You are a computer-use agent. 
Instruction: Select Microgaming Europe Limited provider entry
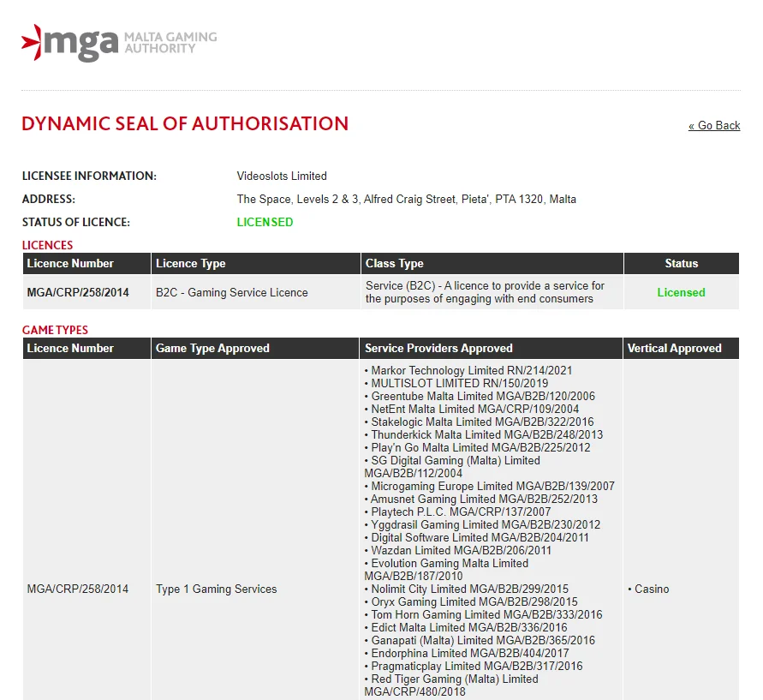coord(490,486)
